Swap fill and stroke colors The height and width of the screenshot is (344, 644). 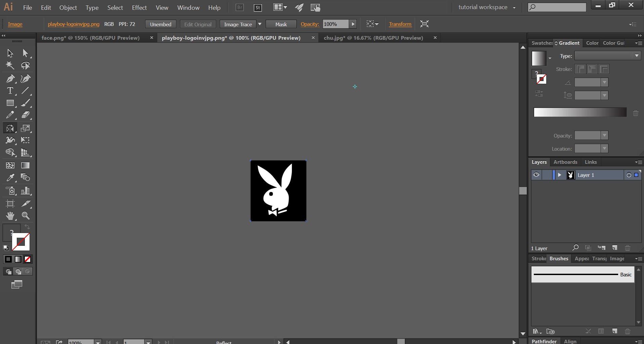point(28,227)
